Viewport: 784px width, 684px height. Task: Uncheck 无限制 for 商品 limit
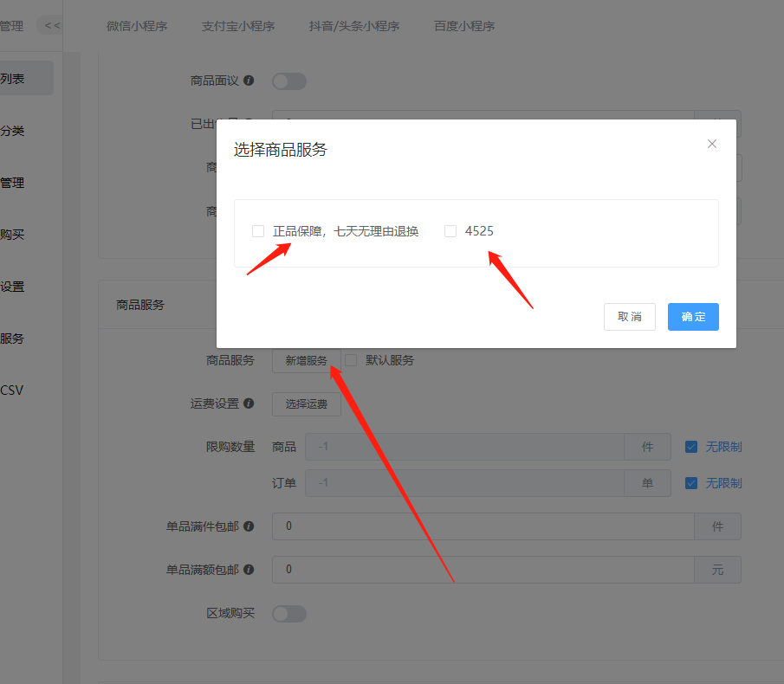click(x=691, y=447)
